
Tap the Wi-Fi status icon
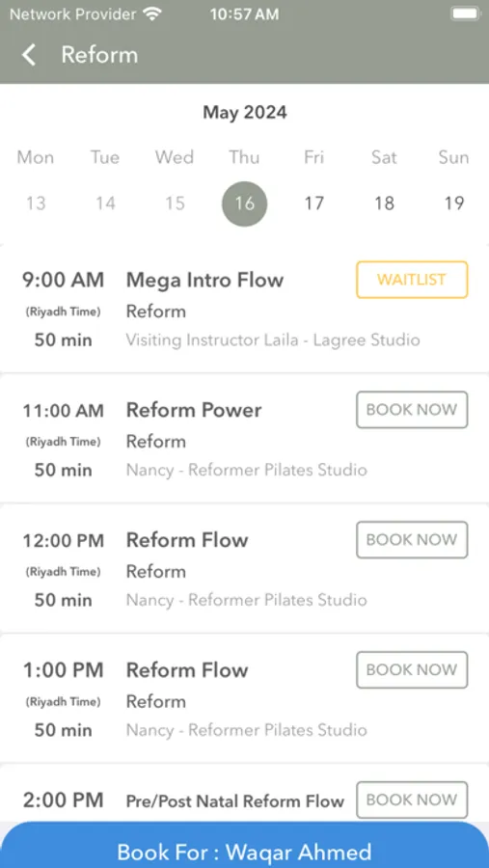click(x=151, y=14)
